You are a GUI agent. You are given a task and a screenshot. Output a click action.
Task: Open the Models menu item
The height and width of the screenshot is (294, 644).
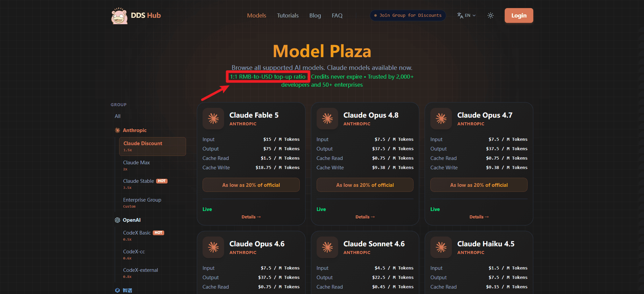pos(256,15)
